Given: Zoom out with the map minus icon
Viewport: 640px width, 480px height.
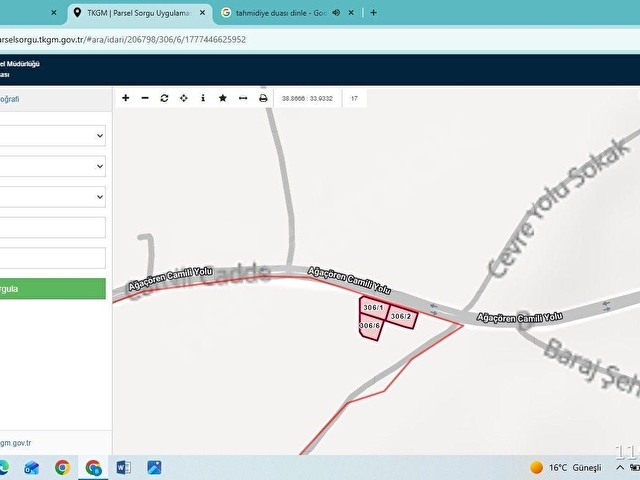Looking at the screenshot, I should [x=145, y=98].
